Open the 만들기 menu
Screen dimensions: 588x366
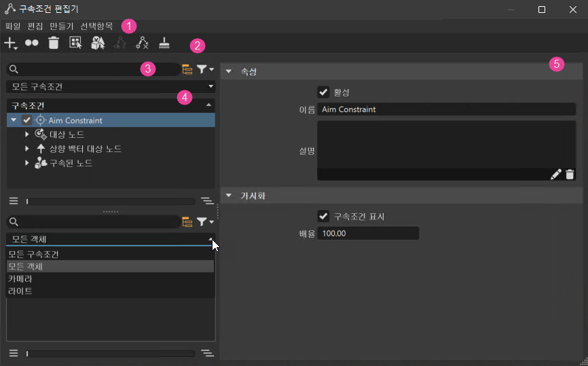62,26
